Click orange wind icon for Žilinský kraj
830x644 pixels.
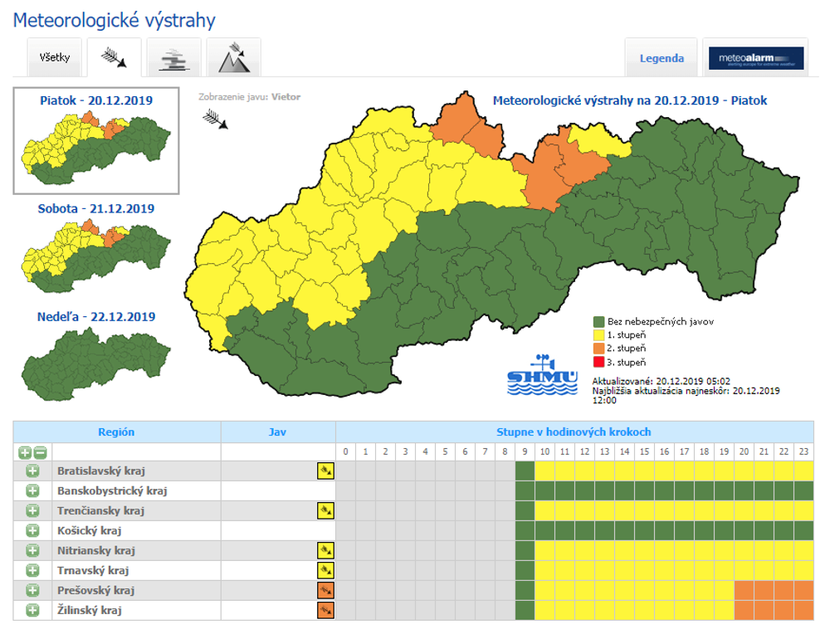325,610
